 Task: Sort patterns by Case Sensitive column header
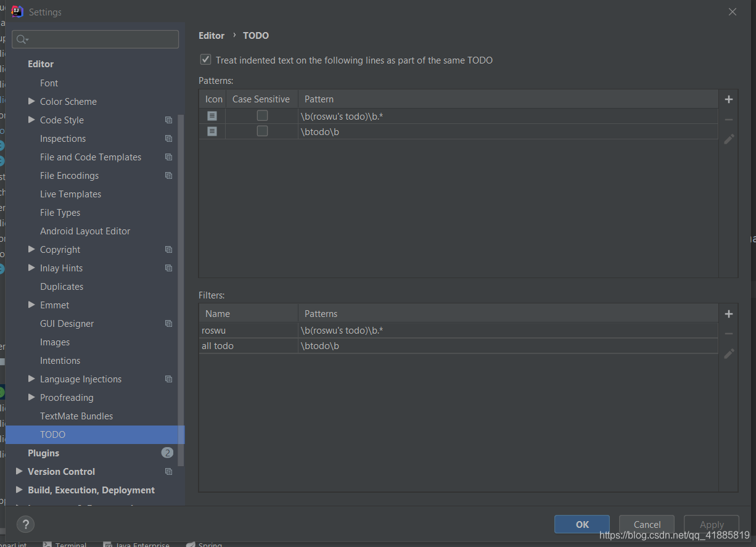point(261,99)
